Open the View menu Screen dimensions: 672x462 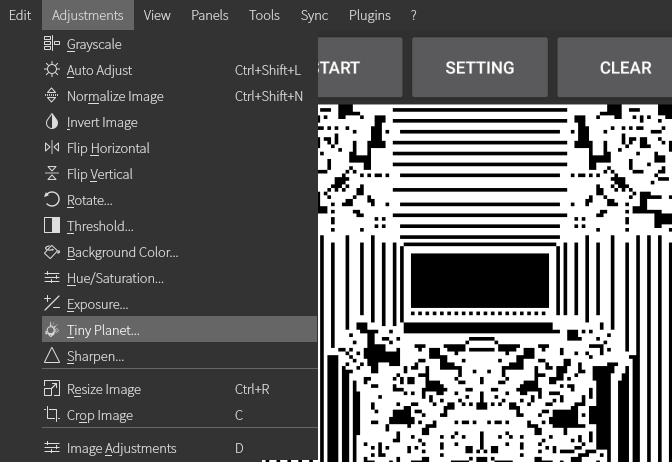pyautogui.click(x=157, y=15)
